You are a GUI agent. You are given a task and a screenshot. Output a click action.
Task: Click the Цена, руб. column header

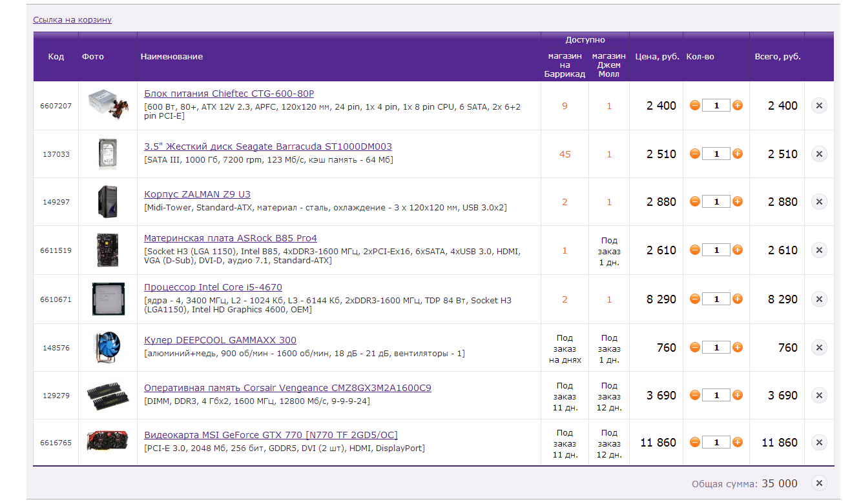click(658, 57)
